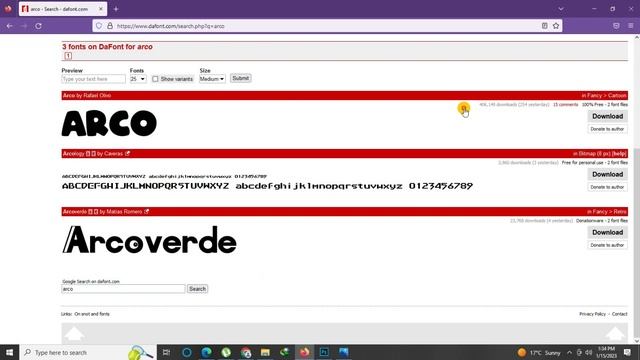Click the Submit button

[240, 78]
